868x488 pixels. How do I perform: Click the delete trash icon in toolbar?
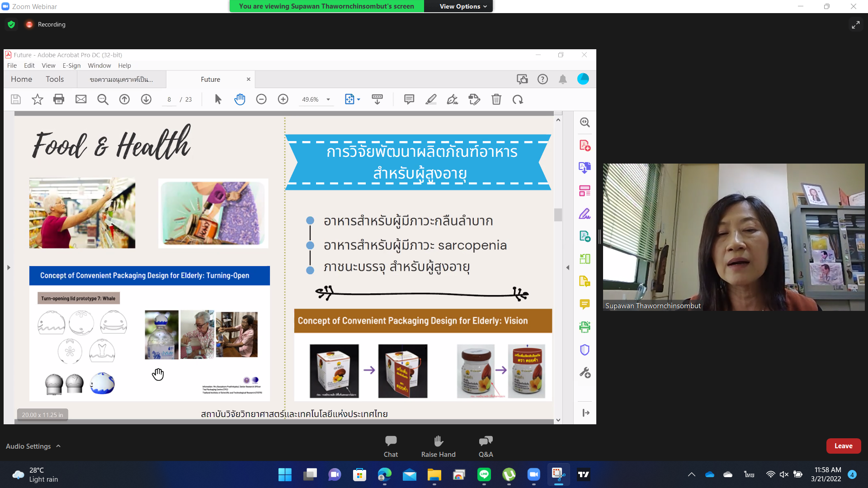point(496,99)
